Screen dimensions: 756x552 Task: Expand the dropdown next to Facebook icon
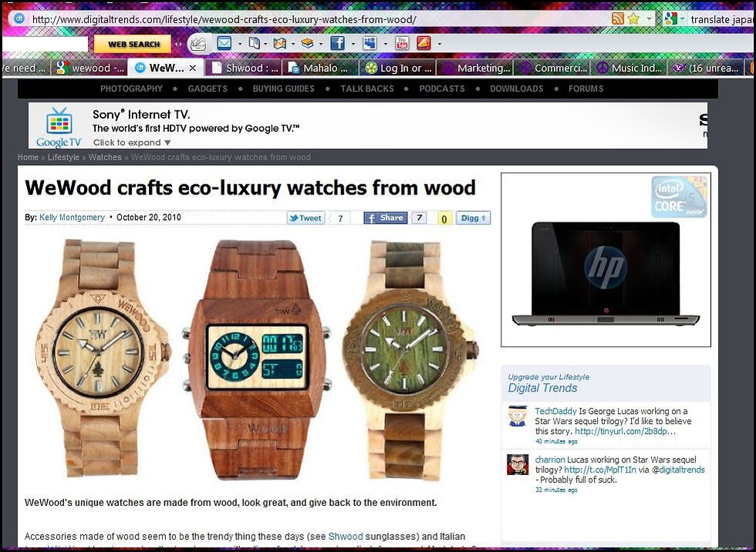pyautogui.click(x=353, y=44)
